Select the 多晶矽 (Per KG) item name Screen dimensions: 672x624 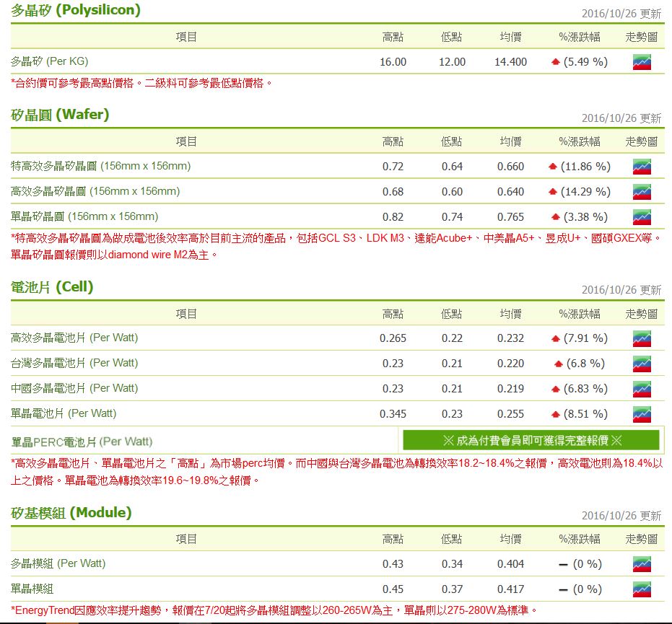pyautogui.click(x=49, y=61)
